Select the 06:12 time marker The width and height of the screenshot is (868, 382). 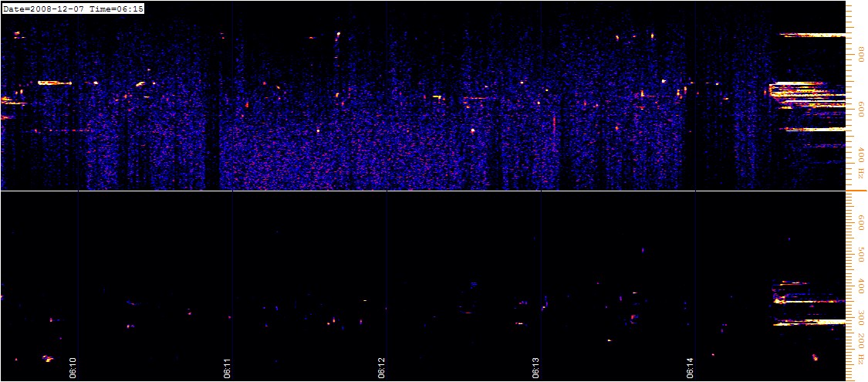[382, 367]
